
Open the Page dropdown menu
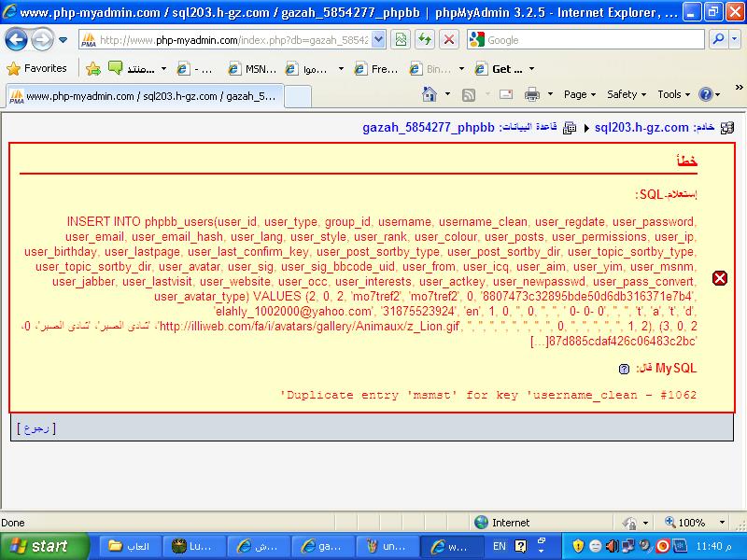point(579,94)
